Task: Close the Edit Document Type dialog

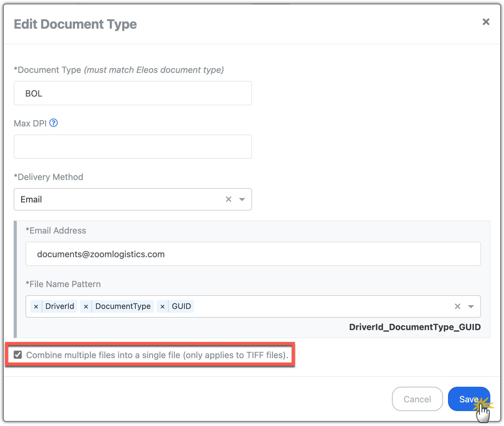Action: 486,22
